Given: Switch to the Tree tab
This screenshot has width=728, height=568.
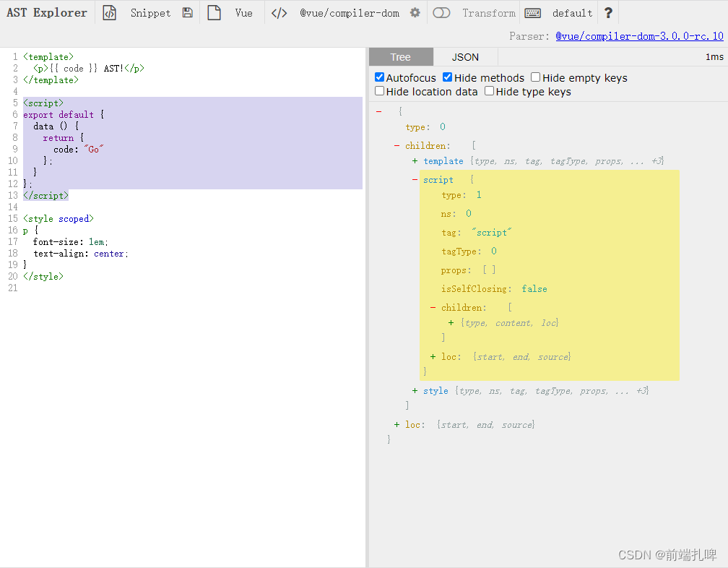Looking at the screenshot, I should tap(401, 57).
